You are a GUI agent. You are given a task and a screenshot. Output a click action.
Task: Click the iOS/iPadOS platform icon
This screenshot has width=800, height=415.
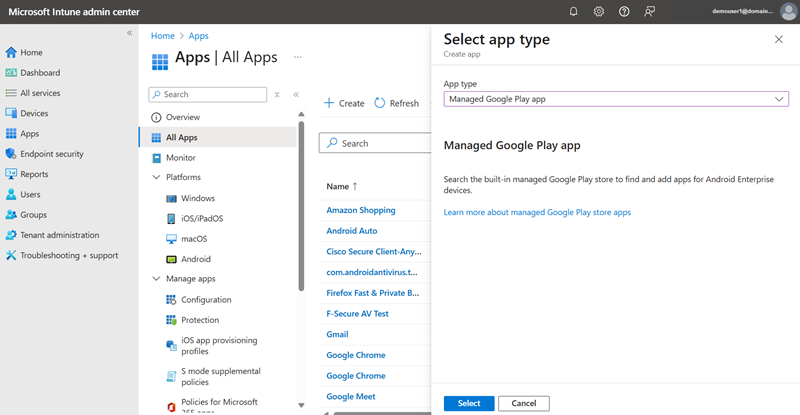click(x=171, y=218)
